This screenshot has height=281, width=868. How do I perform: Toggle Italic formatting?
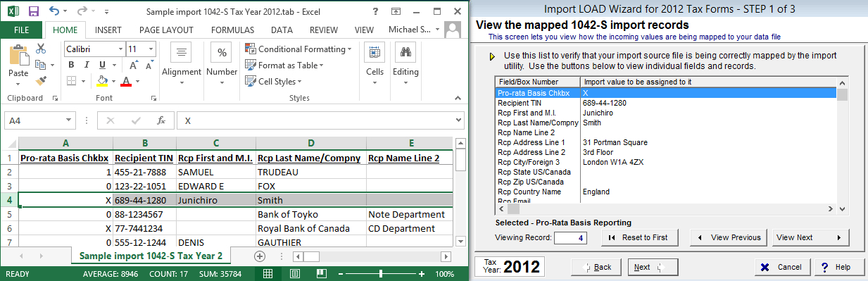click(x=87, y=65)
